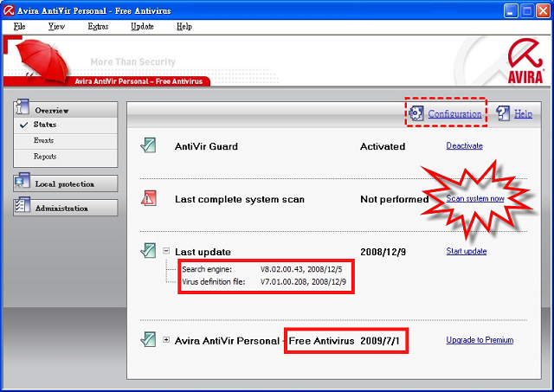Click the 'Activated' guard status text
The image size is (554, 392).
pos(383,146)
